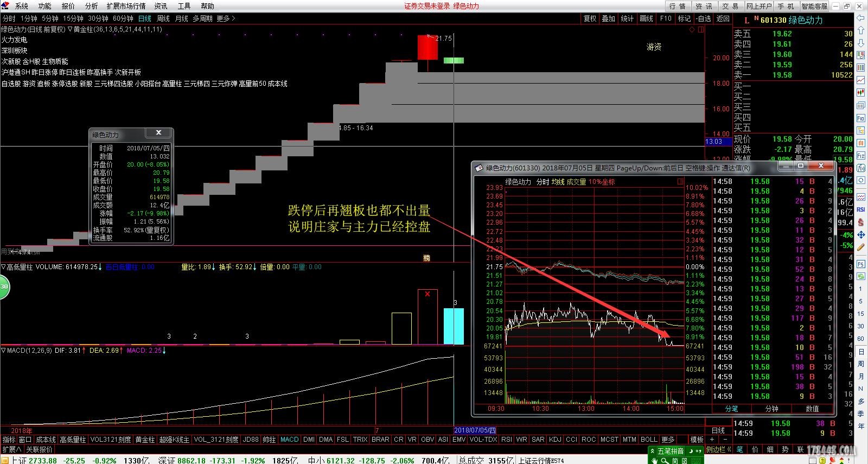The image size is (868, 464).
Task: Switch to the 月线 monthly period
Action: pyautogui.click(x=182, y=18)
